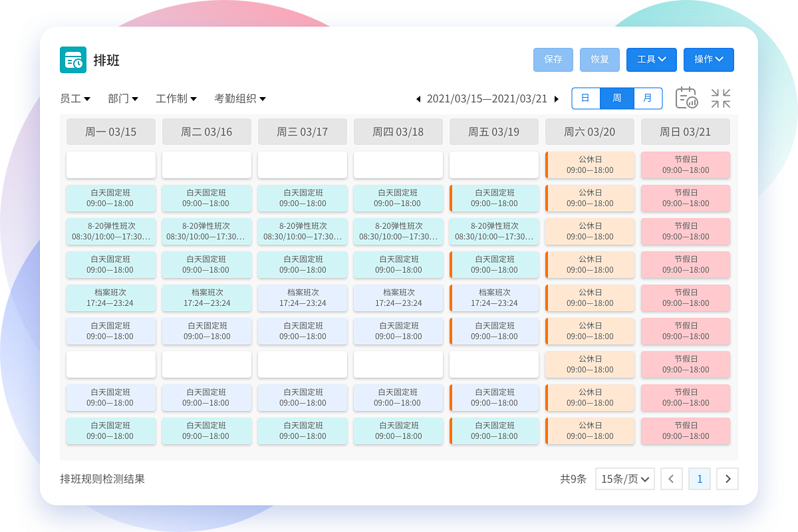Viewport: 798px width, 532px height.
Task: Click the 恢复 restore button
Action: [x=599, y=59]
